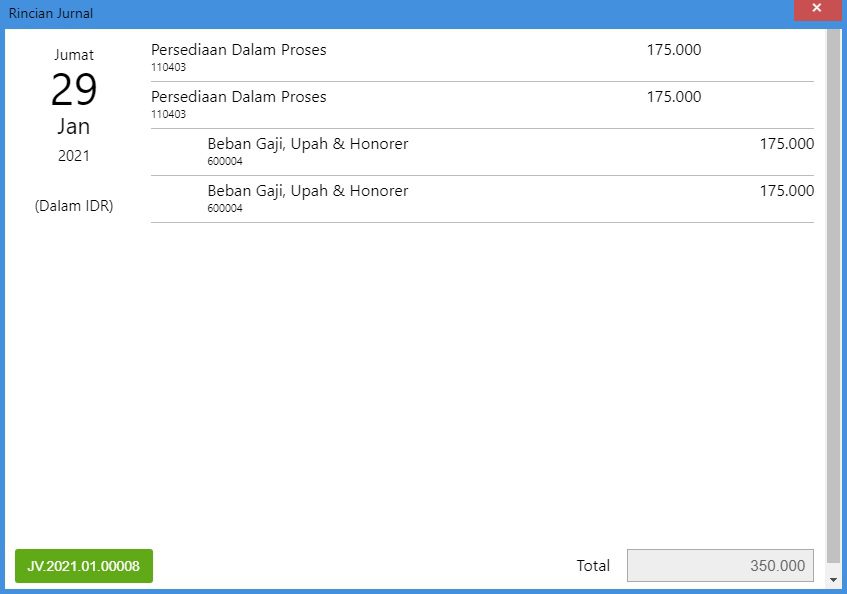Select second Beban Gaji, Upah & Honorer entry
The width and height of the screenshot is (847, 594).
click(x=308, y=191)
